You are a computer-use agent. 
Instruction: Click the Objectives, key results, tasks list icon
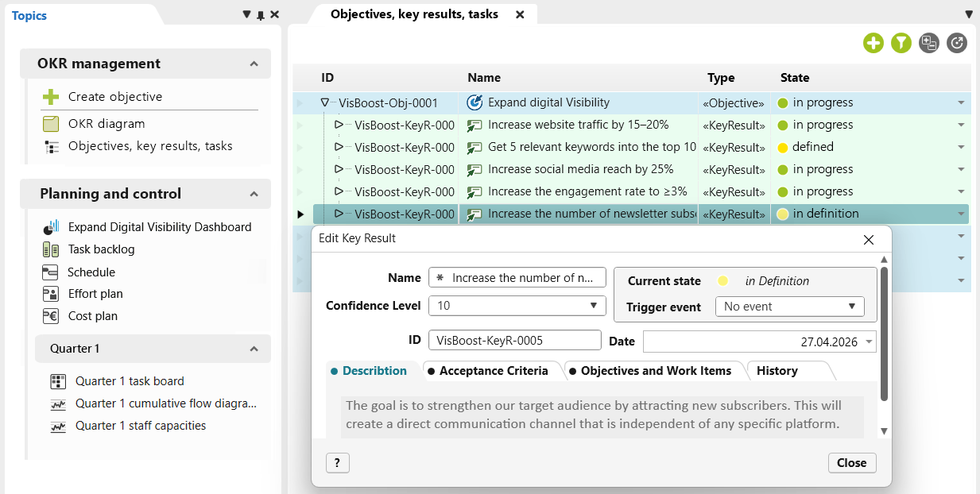pos(52,146)
